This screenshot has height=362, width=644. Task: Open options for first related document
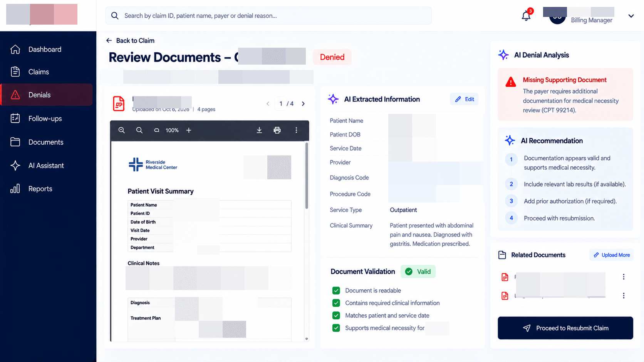[x=624, y=277]
